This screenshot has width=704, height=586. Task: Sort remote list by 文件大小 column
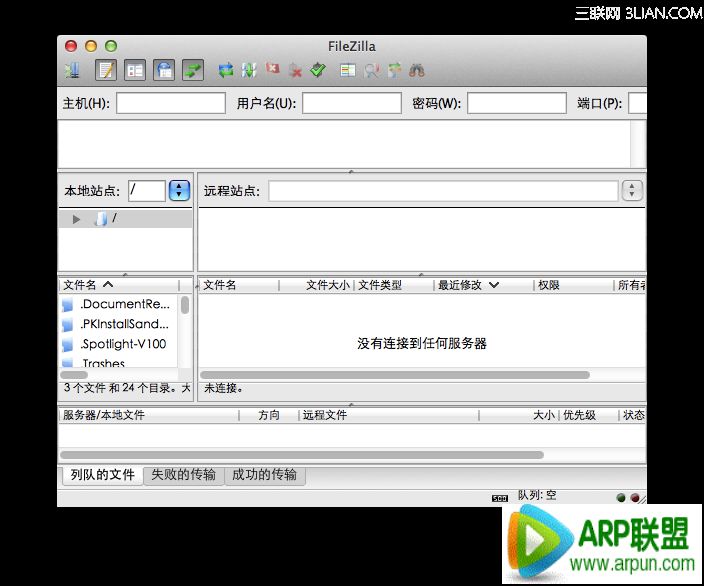317,285
